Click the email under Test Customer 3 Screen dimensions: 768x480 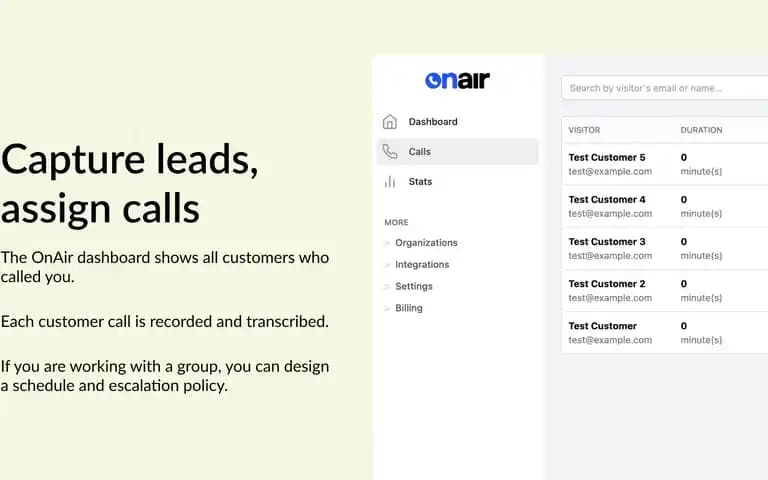pyautogui.click(x=610, y=256)
